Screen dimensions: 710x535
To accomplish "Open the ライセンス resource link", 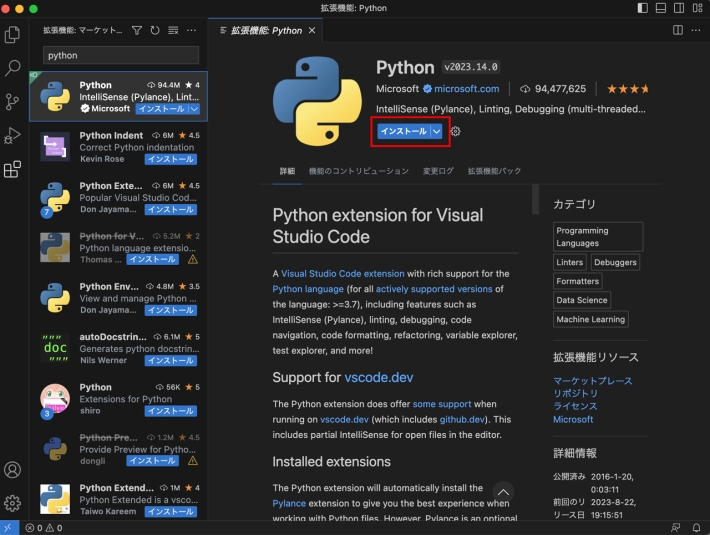I will pyautogui.click(x=575, y=406).
